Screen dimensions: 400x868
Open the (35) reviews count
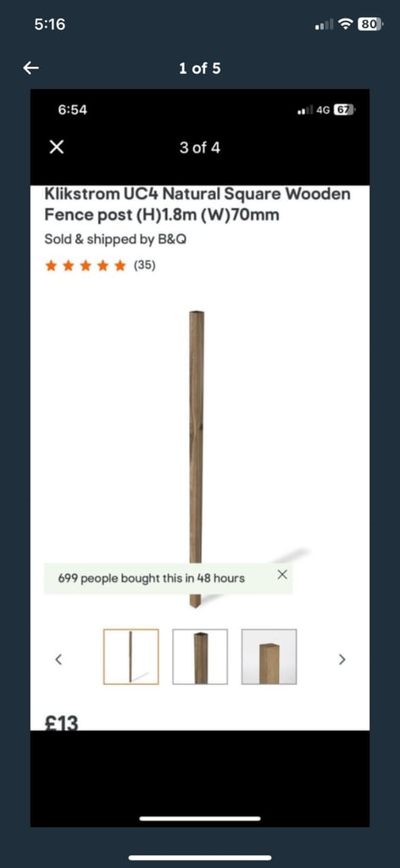(144, 266)
